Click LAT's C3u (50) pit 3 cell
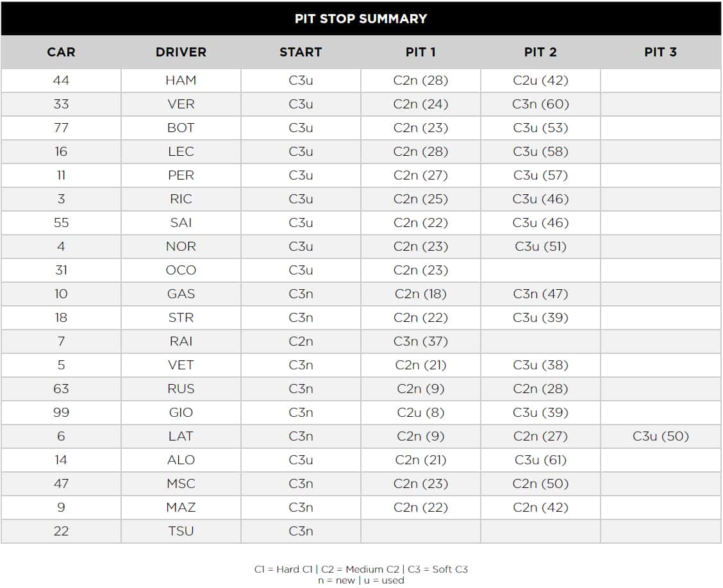 click(661, 436)
